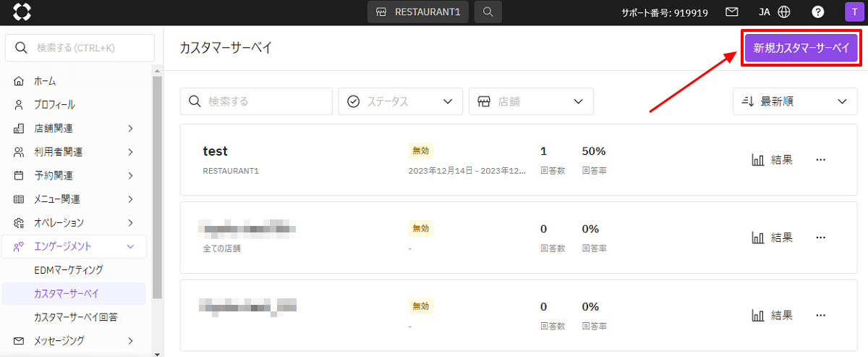Click the logo icon in top-left corner

pyautogui.click(x=22, y=12)
